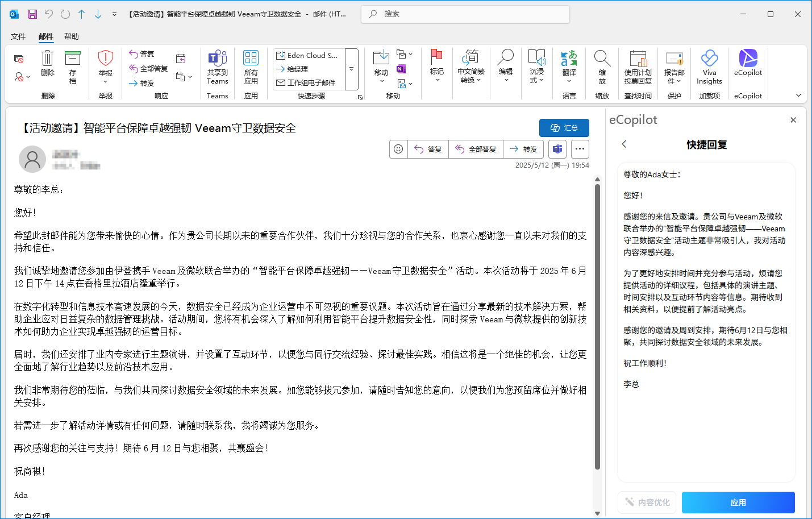Open the immersive reader (沉浸式)
Image resolution: width=812 pixels, height=519 pixels.
tap(536, 67)
